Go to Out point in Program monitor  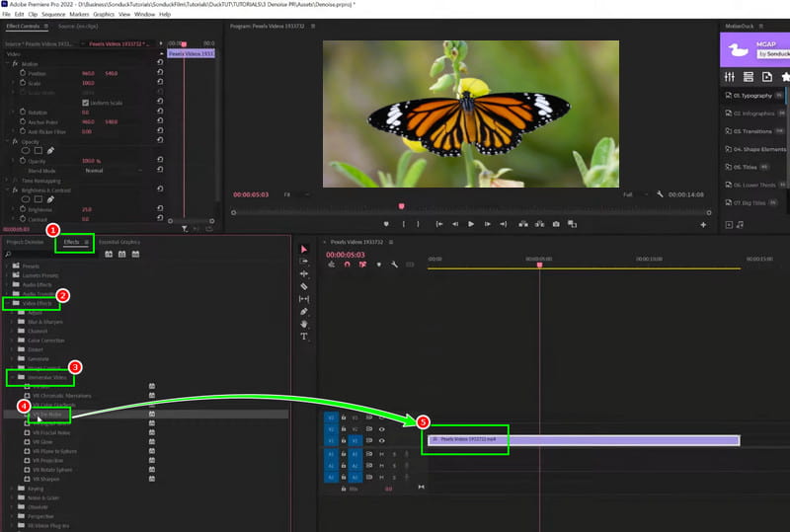pos(504,224)
